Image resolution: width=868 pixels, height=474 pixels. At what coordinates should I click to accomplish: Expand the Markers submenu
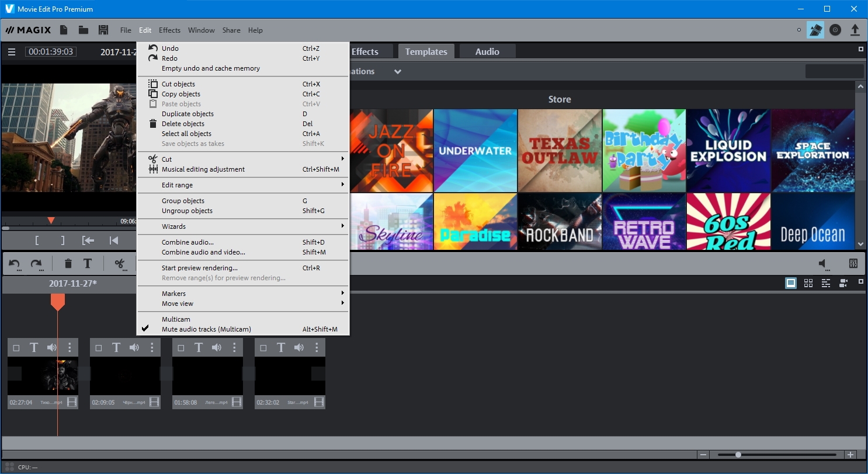click(x=242, y=294)
